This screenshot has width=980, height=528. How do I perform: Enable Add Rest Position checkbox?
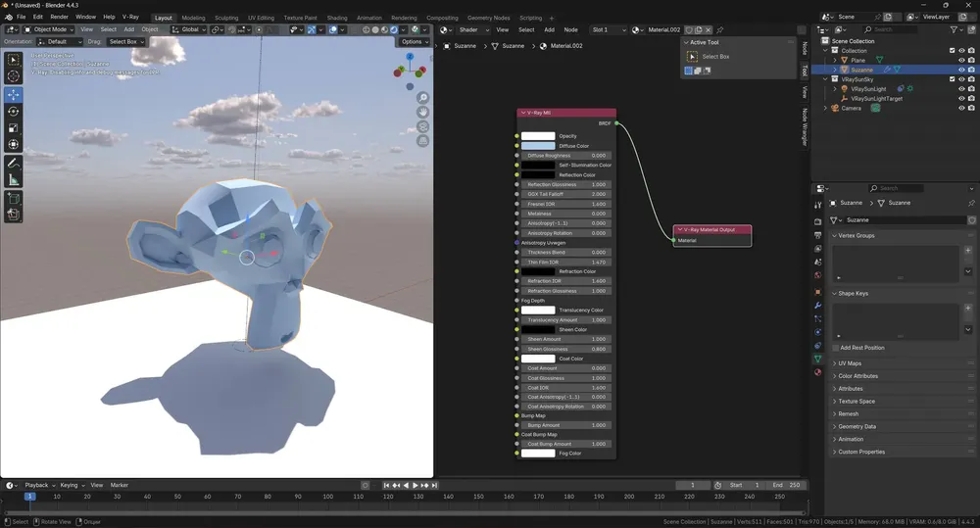(836, 348)
